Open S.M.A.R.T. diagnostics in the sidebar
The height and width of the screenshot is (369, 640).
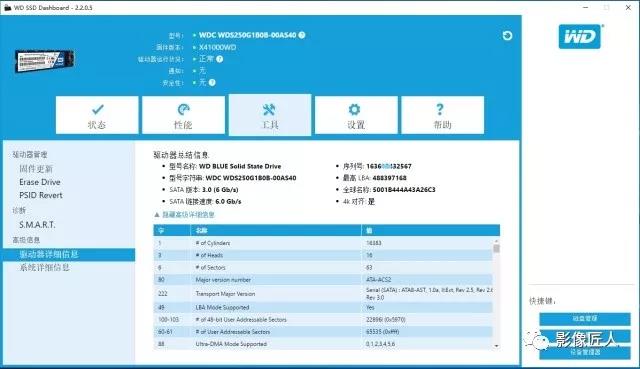click(x=37, y=225)
